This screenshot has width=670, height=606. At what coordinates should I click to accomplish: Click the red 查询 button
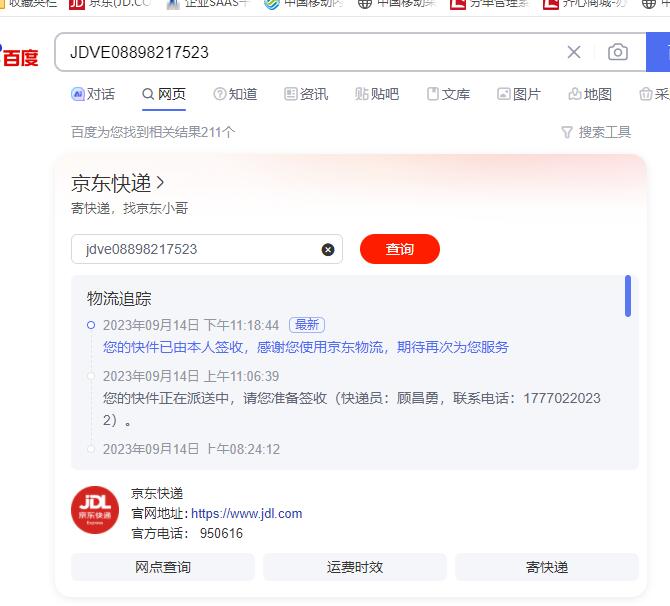click(400, 249)
